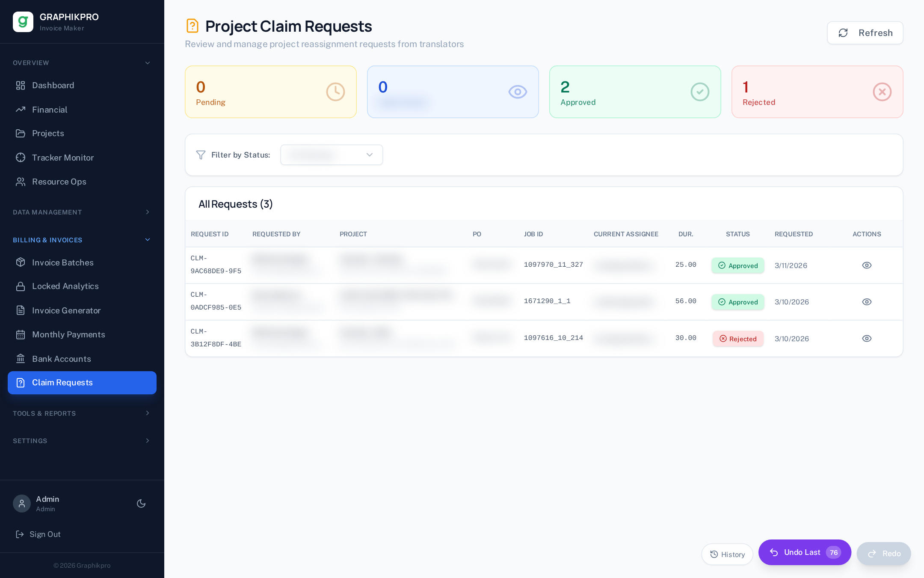The image size is (924, 578).
Task: Collapse the Billing & Invoices section
Action: pos(82,240)
